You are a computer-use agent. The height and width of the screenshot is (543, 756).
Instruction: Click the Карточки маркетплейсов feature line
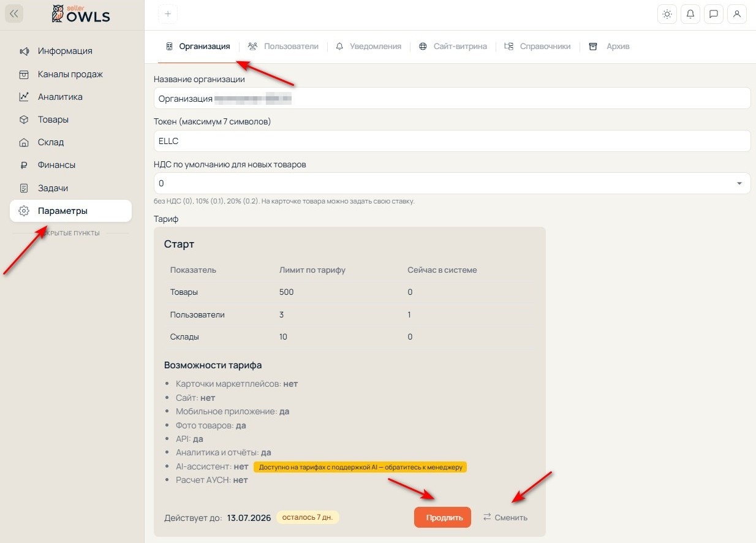tap(236, 384)
